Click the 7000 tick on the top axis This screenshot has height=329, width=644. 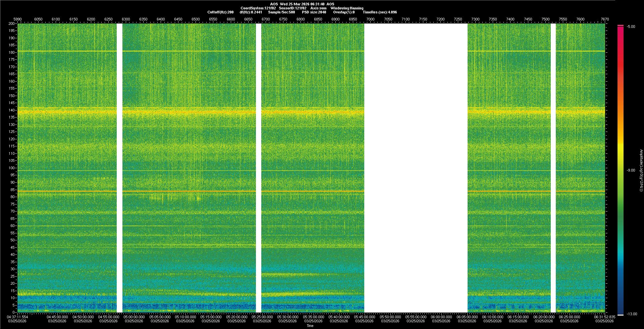coord(370,19)
